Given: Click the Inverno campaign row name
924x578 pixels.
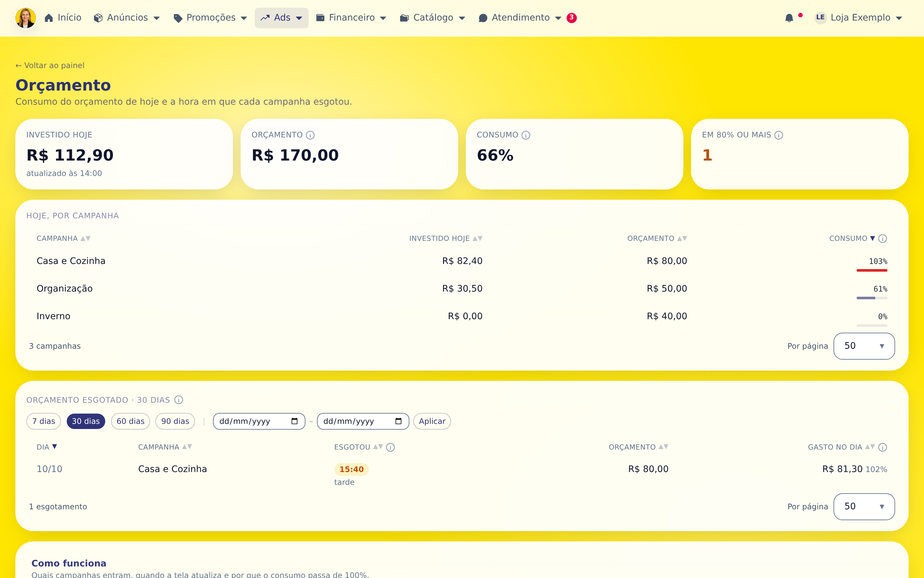Looking at the screenshot, I should tap(54, 316).
